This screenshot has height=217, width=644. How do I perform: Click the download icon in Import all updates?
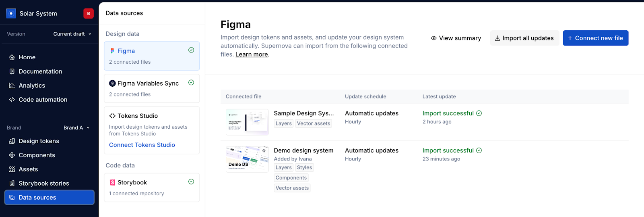[x=497, y=38]
